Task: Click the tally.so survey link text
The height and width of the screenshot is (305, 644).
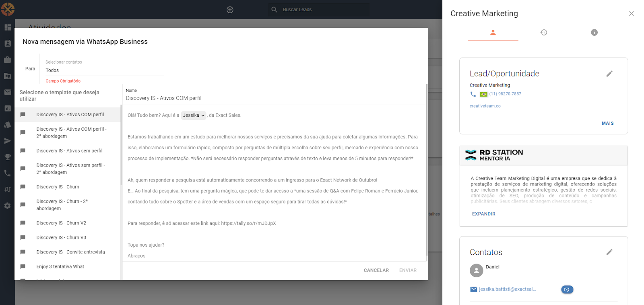Action: pos(248,223)
